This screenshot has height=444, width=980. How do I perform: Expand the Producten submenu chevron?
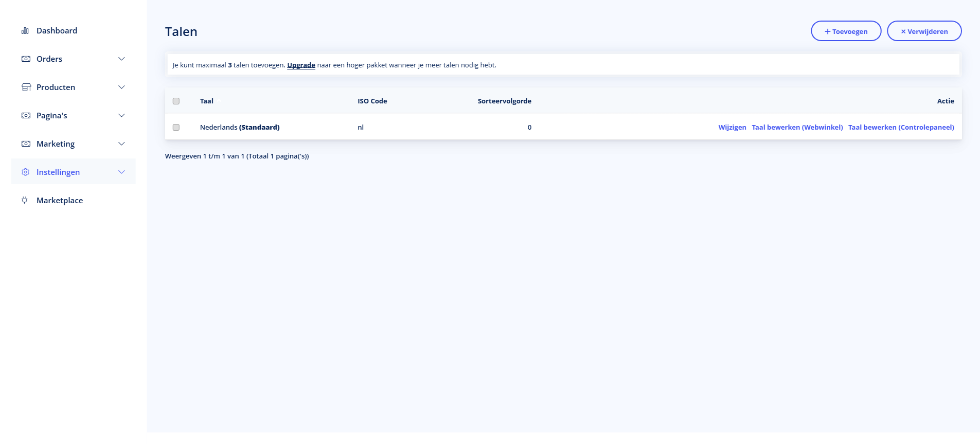coord(121,87)
